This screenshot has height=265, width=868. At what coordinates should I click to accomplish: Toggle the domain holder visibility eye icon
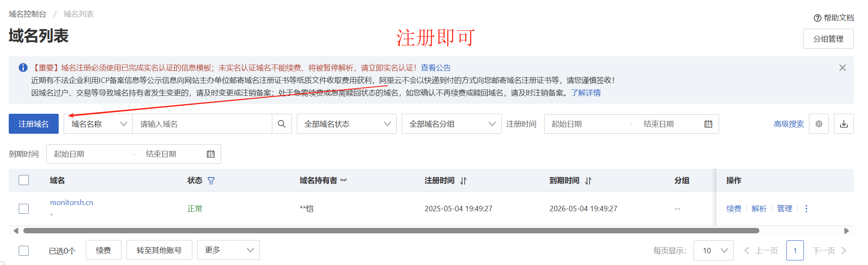(343, 180)
